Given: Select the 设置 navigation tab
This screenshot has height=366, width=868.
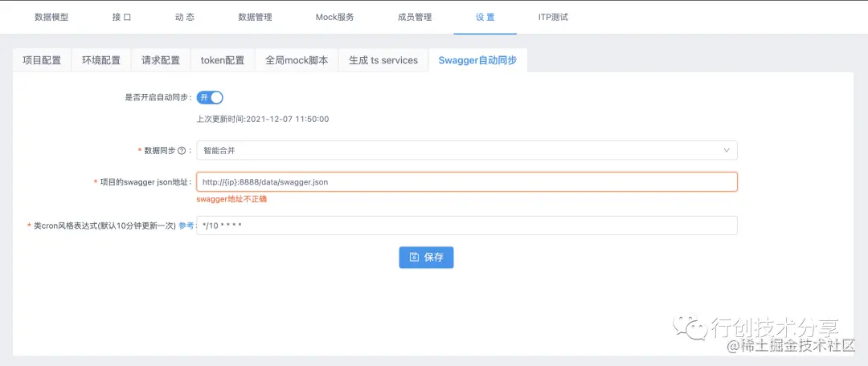Looking at the screenshot, I should 485,17.
